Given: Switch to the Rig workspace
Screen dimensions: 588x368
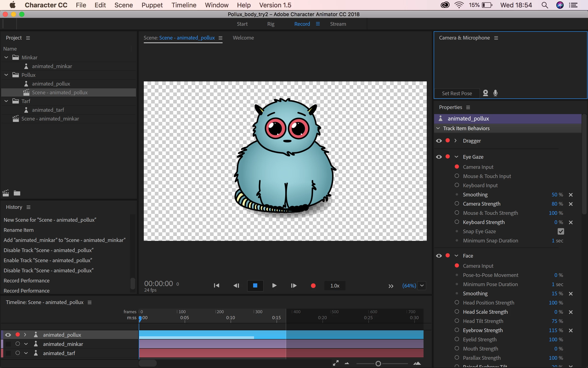Looking at the screenshot, I should (271, 24).
